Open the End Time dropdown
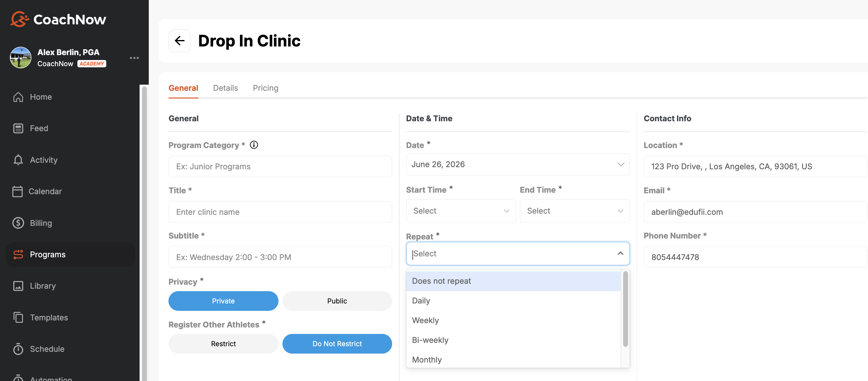 tap(574, 211)
